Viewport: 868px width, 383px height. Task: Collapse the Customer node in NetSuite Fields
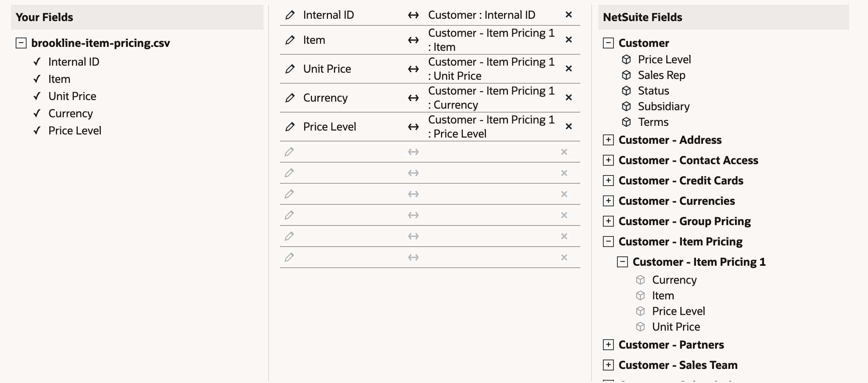[608, 43]
